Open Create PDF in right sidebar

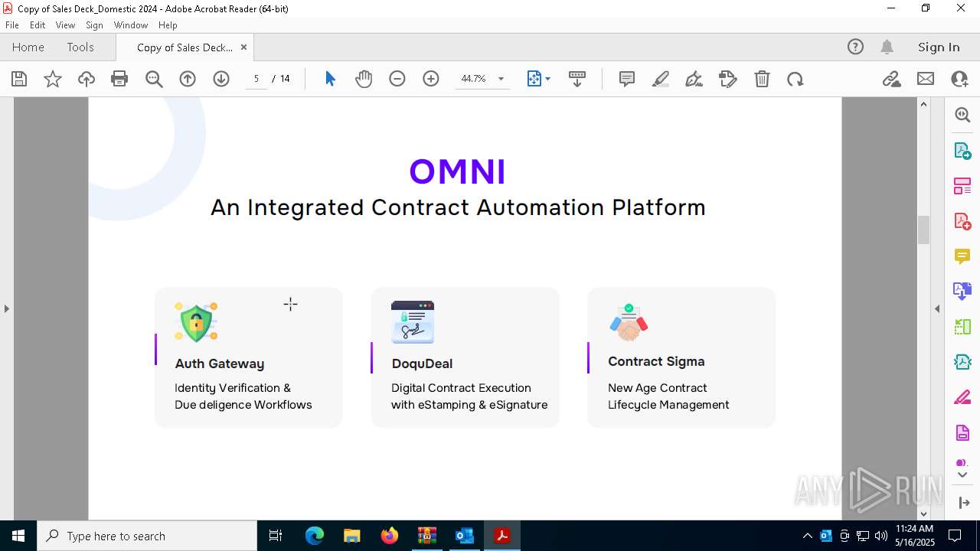point(962,221)
